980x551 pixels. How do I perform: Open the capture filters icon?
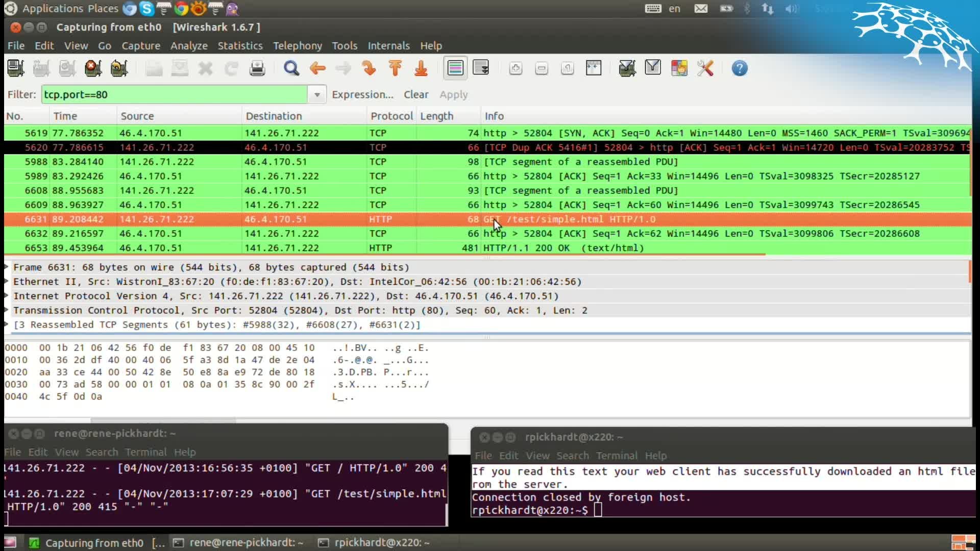[627, 68]
